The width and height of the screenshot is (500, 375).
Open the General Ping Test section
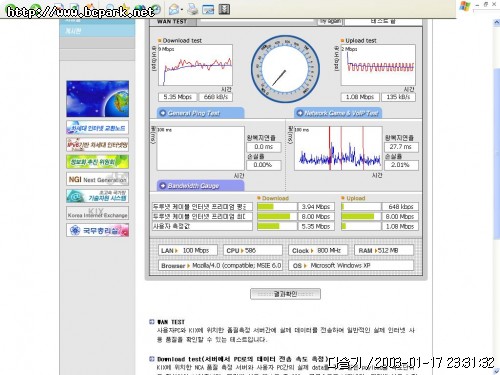click(x=201, y=113)
